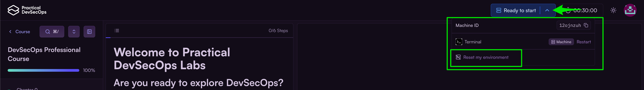Click the course progress bar at 100%
The image size is (644, 90).
(x=43, y=70)
